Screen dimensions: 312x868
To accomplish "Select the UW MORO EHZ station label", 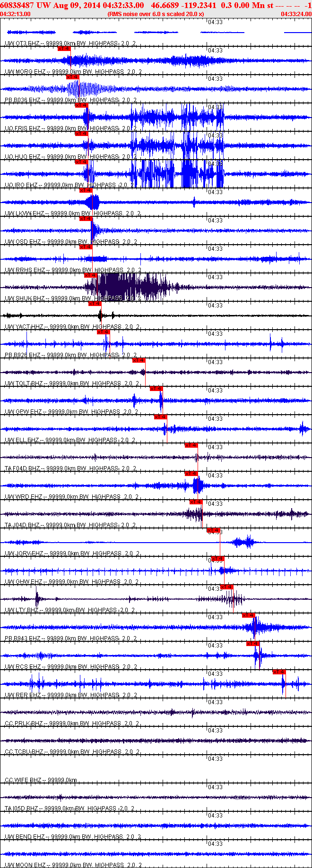I will click(x=25, y=71).
